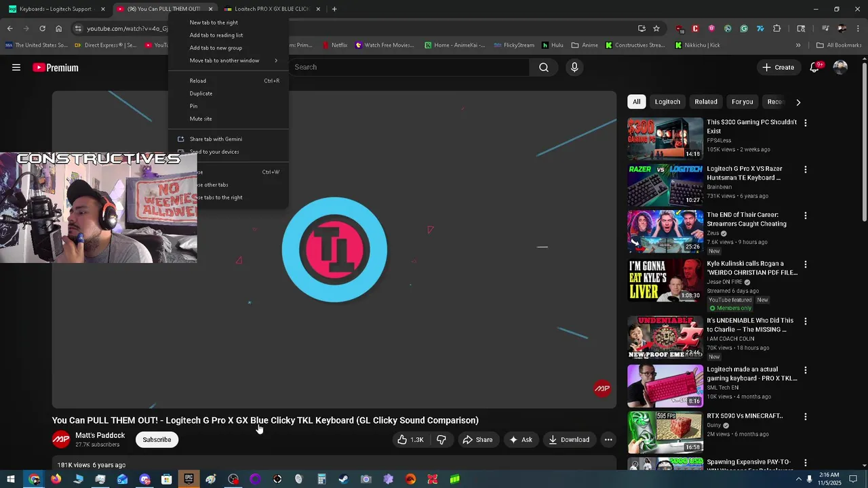Click the YouTube search input field
This screenshot has height=488, width=868.
410,67
